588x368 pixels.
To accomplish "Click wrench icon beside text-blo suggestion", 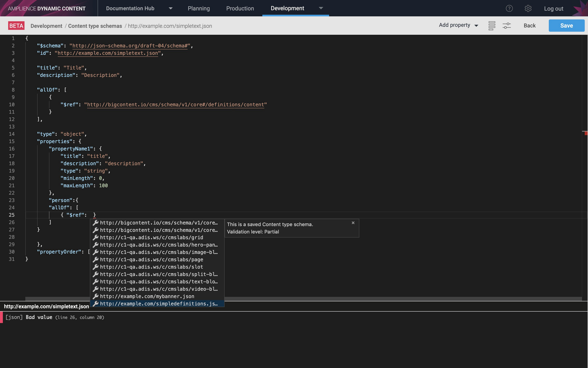I will [96, 282].
